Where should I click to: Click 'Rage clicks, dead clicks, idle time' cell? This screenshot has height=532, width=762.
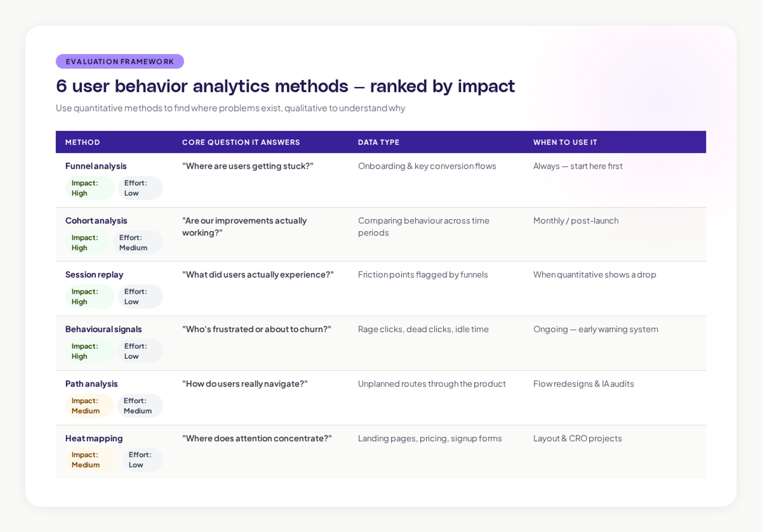tap(423, 329)
